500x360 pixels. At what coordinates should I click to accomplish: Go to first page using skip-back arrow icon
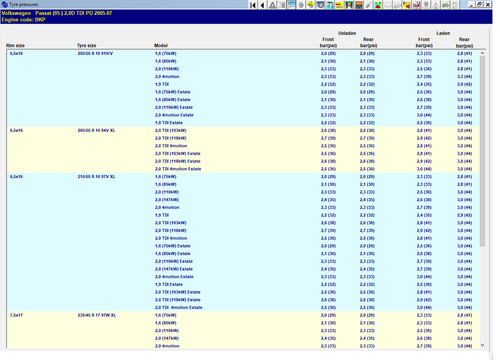(x=253, y=5)
